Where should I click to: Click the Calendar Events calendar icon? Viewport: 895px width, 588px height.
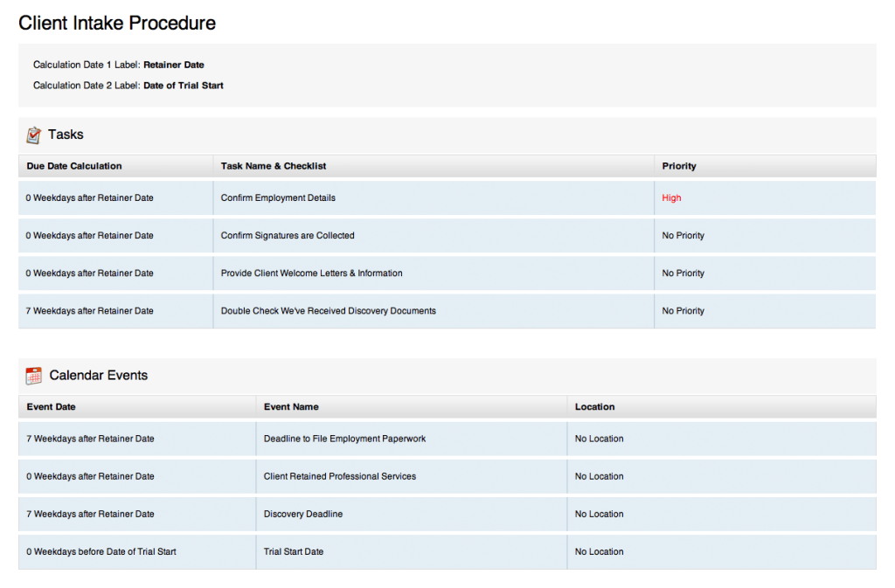34,376
